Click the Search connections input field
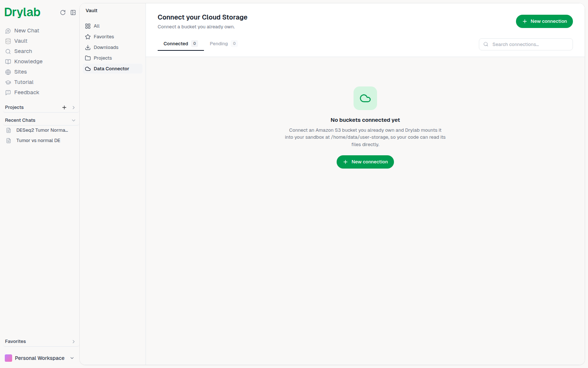Viewport: 588px width, 368px height. [x=526, y=45]
